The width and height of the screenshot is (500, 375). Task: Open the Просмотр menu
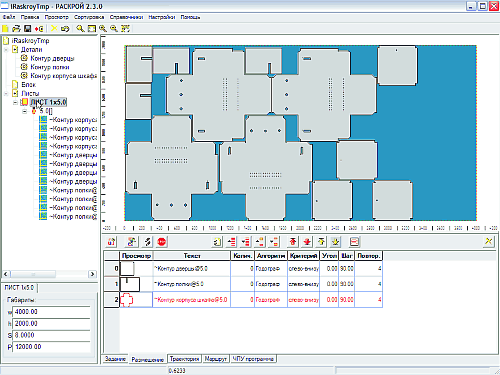pyautogui.click(x=57, y=17)
